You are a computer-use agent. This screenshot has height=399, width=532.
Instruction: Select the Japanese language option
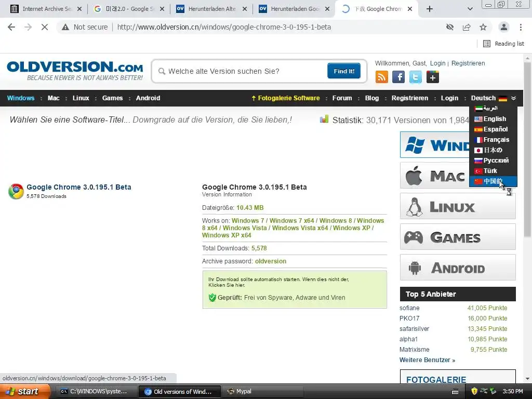494,150
